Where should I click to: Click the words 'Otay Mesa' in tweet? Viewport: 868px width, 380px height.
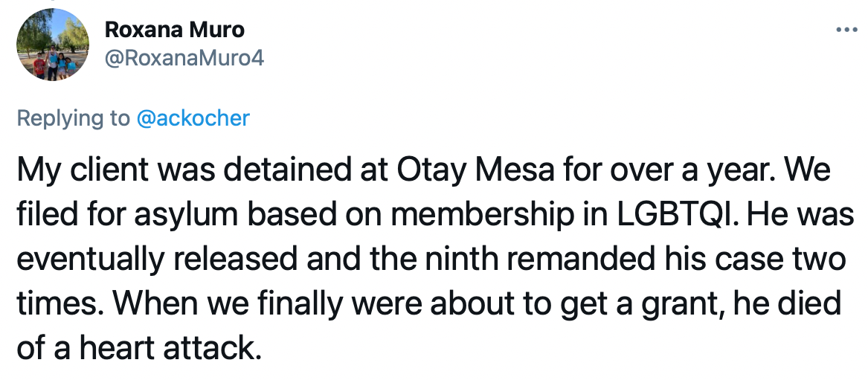click(x=475, y=170)
